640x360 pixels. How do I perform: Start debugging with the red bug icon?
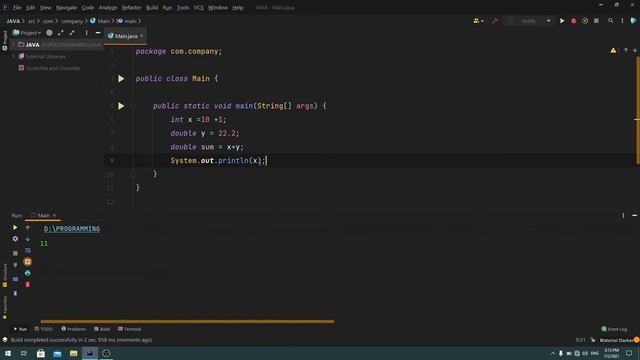click(x=573, y=21)
